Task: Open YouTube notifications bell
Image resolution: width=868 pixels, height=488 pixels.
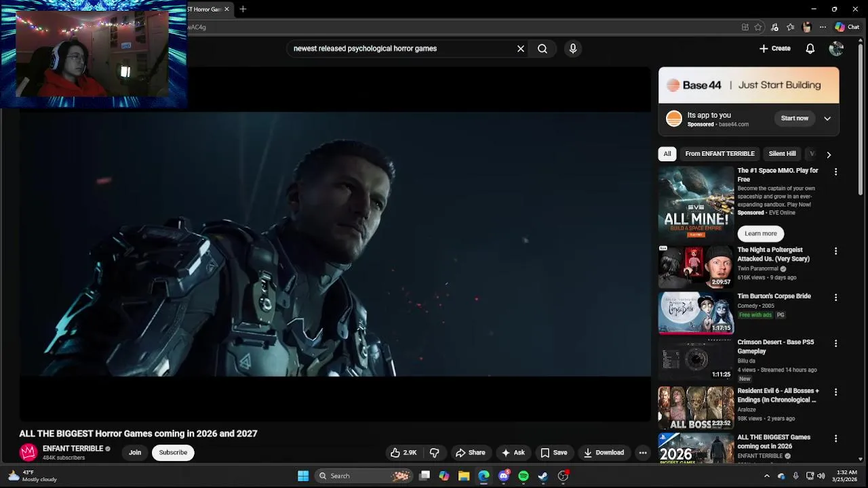Action: click(810, 49)
